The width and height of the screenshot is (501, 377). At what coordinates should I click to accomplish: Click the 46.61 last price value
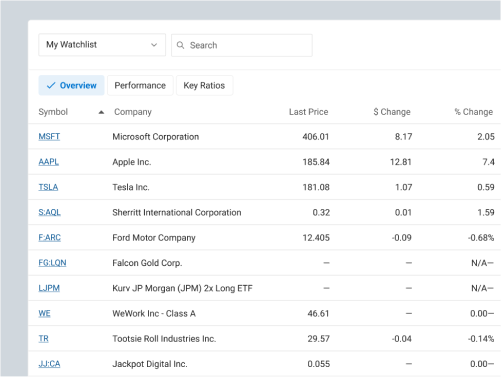(318, 313)
